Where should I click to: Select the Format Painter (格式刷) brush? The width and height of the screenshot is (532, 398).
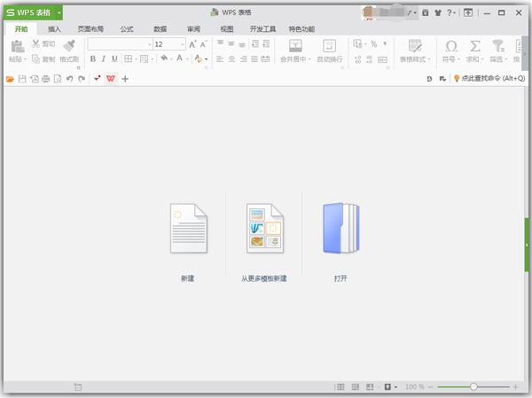click(69, 46)
